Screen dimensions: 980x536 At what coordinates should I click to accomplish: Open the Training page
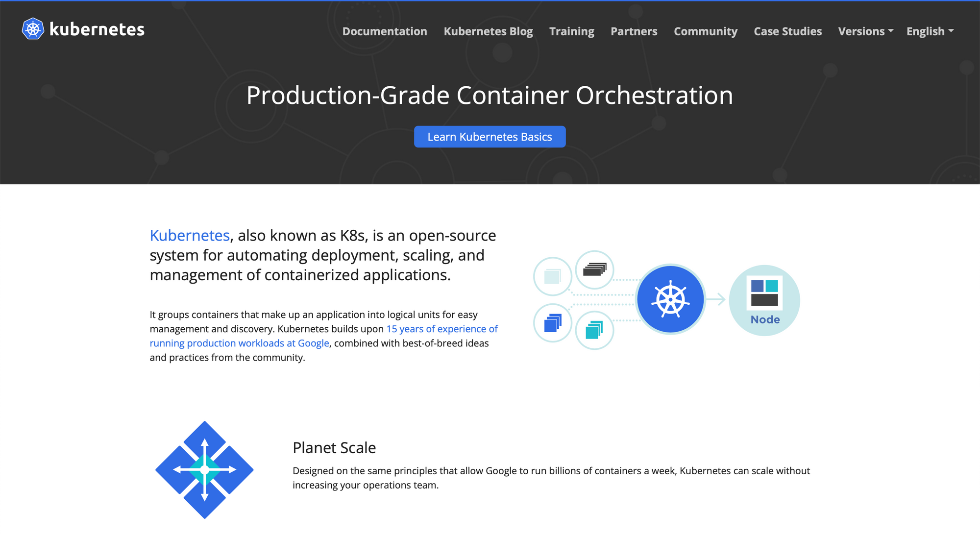(571, 31)
